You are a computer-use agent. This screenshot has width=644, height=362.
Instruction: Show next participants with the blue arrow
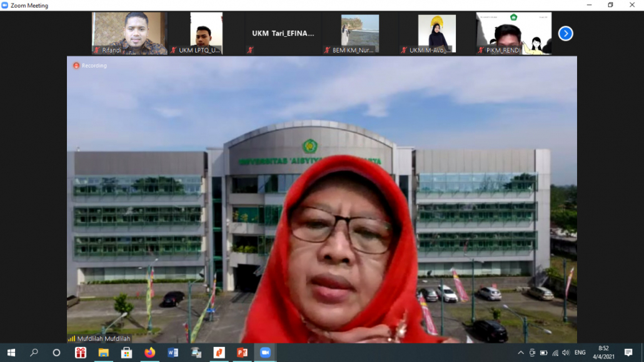click(x=565, y=34)
